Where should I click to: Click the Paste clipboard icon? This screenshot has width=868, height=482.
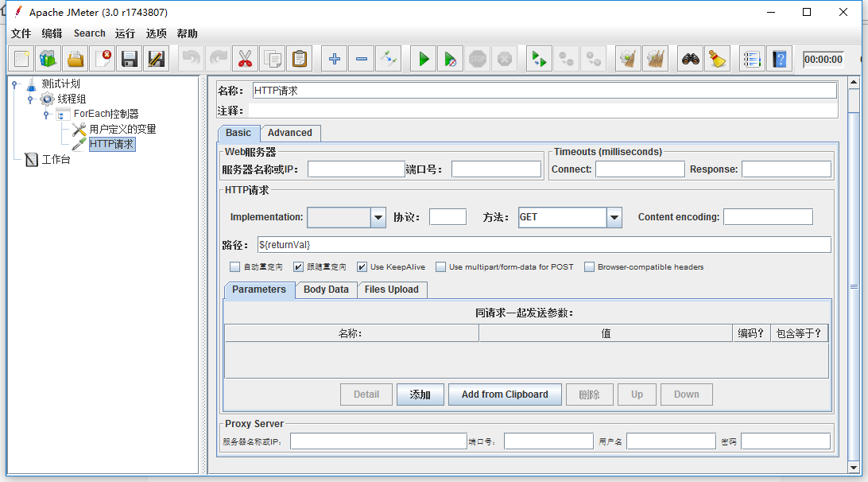pos(300,59)
